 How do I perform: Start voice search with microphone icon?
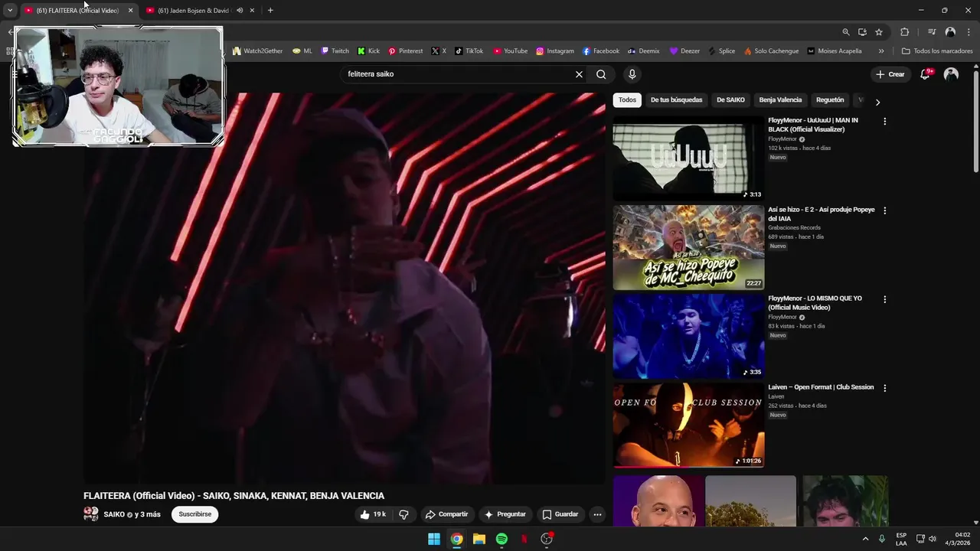[x=632, y=74]
